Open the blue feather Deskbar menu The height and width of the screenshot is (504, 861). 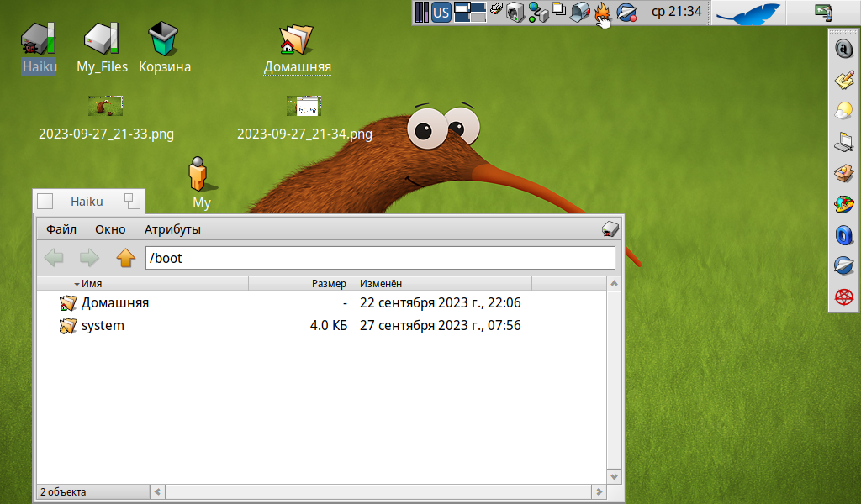(747, 13)
